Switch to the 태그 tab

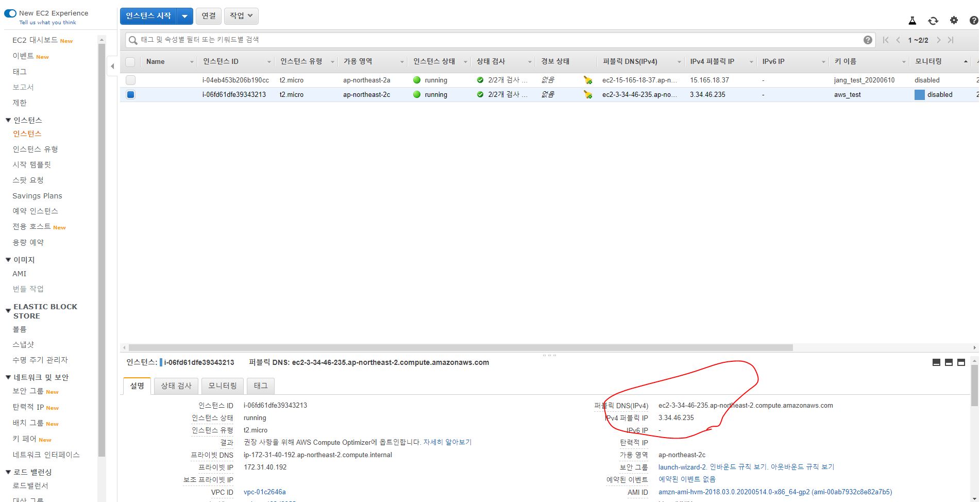coord(261,386)
